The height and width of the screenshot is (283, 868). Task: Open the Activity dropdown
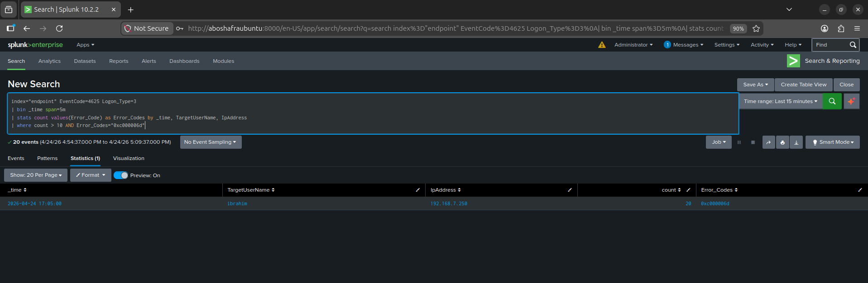coord(762,45)
